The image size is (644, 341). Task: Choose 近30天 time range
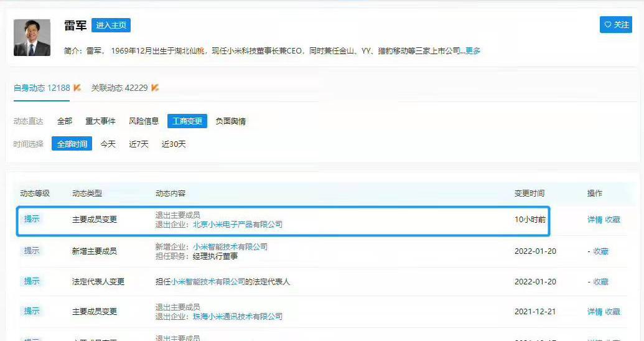(x=174, y=144)
